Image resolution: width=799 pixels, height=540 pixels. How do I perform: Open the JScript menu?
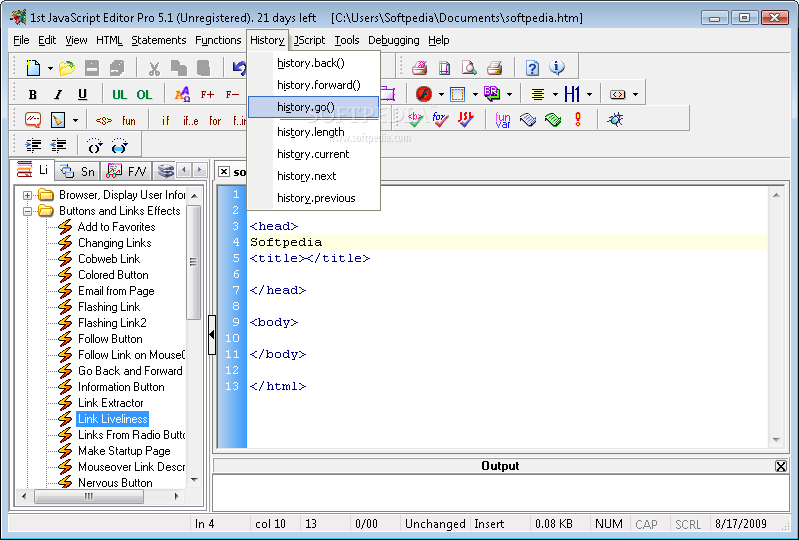click(x=309, y=40)
